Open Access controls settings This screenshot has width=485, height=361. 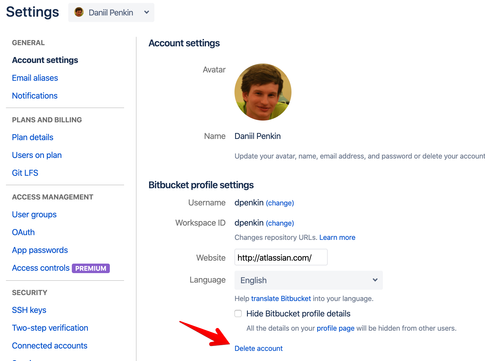[x=41, y=268]
